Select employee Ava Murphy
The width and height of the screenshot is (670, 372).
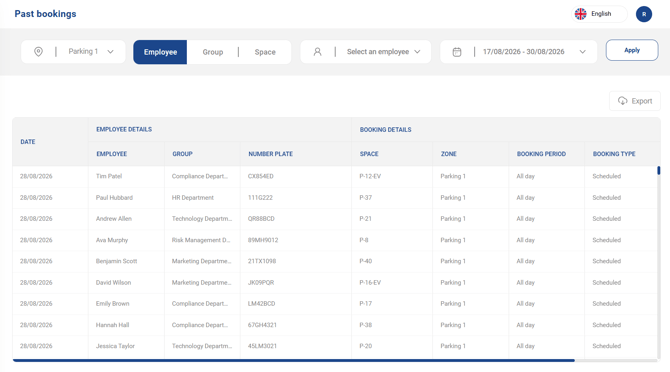[112, 240]
